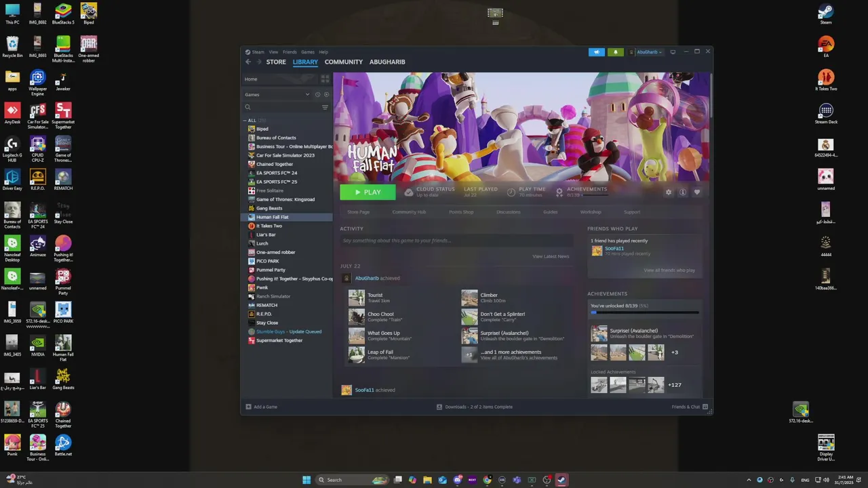
Task: Open the Store Page link
Action: [359, 212]
